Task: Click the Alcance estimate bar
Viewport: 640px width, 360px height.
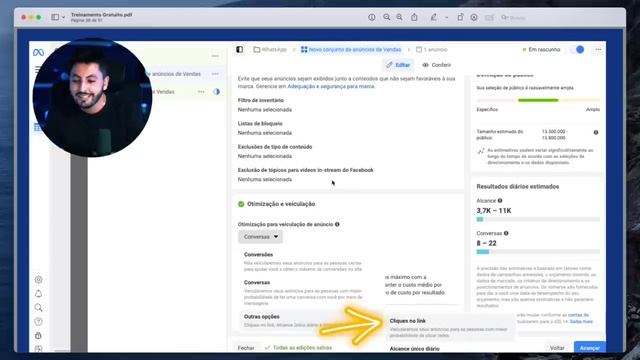Action: click(x=538, y=219)
